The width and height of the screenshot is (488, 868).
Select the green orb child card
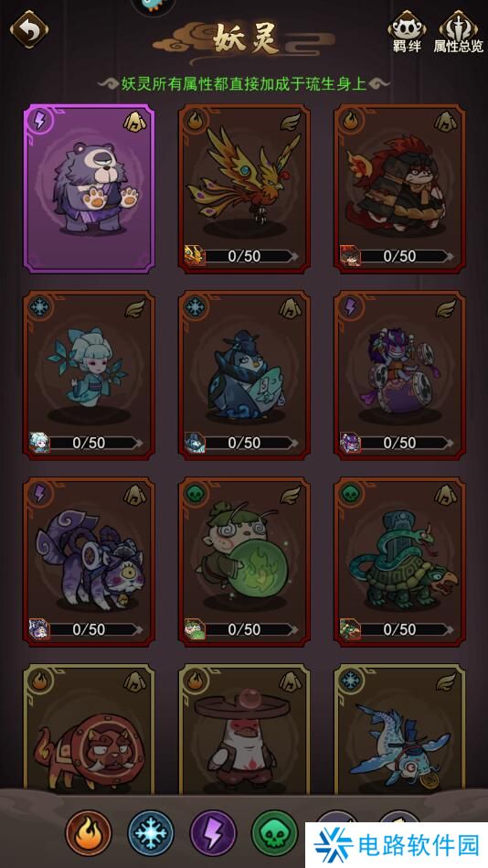pyautogui.click(x=244, y=562)
